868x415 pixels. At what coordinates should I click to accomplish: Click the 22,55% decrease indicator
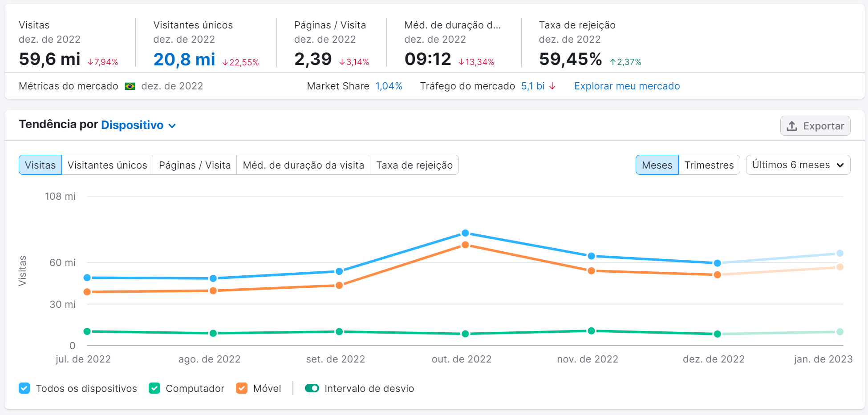tap(240, 62)
